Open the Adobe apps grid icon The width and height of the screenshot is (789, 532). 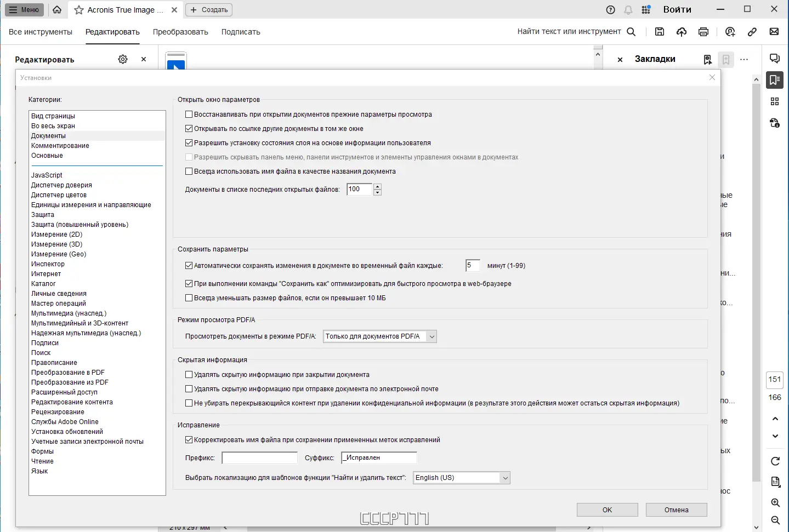click(646, 10)
